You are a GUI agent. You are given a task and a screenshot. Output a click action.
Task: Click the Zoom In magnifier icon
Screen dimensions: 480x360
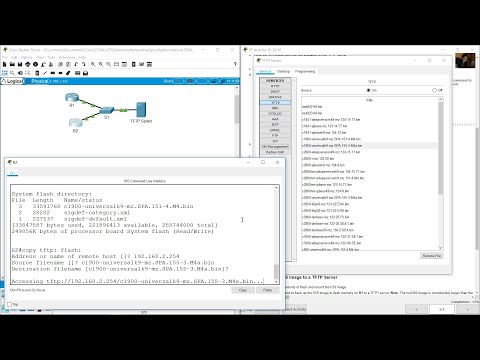tap(93, 64)
